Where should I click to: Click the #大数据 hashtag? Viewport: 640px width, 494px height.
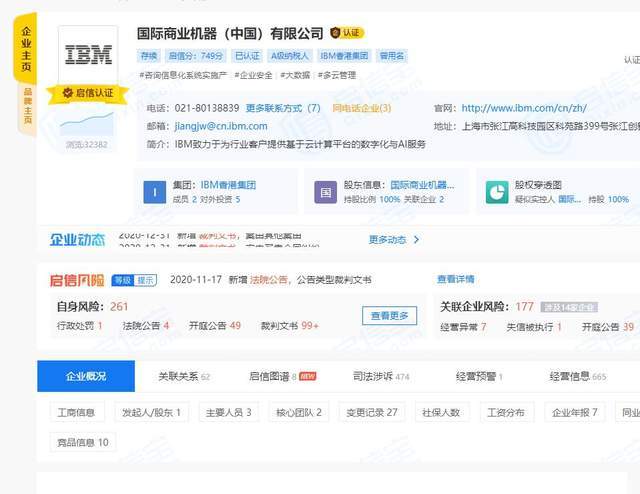point(295,75)
